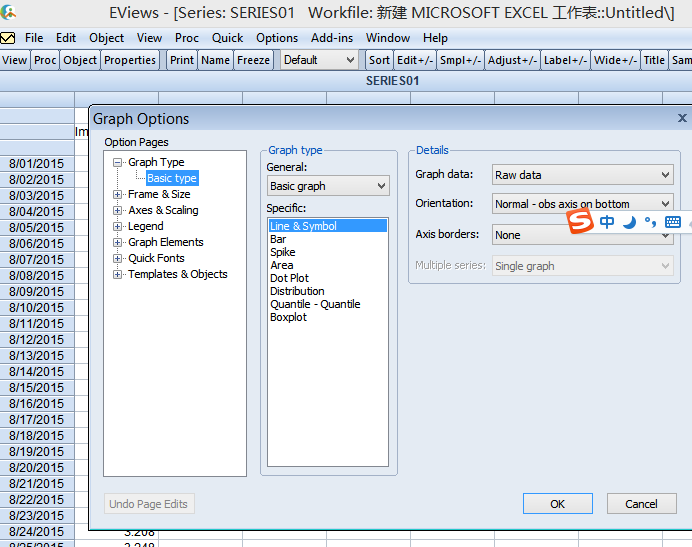692x547 pixels.
Task: Open the General graph type dropdown
Action: [x=328, y=186]
